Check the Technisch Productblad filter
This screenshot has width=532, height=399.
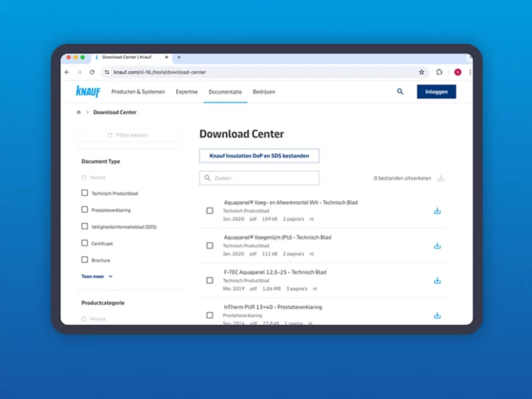(85, 193)
